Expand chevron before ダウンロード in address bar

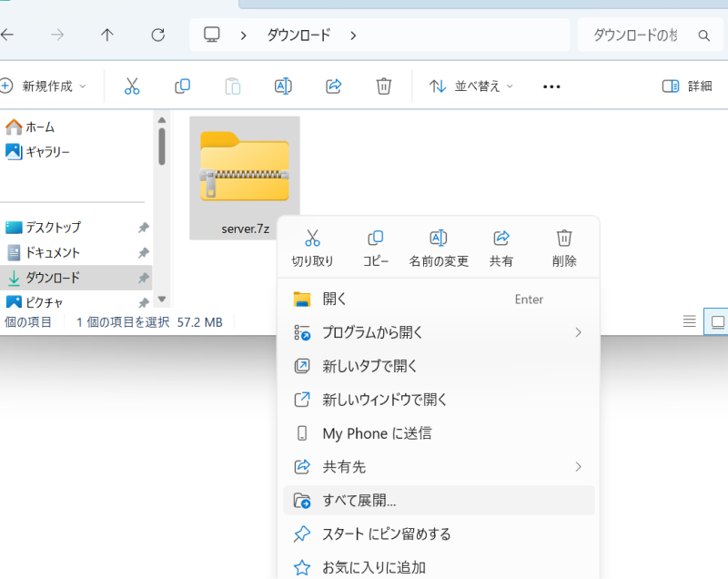tap(243, 36)
